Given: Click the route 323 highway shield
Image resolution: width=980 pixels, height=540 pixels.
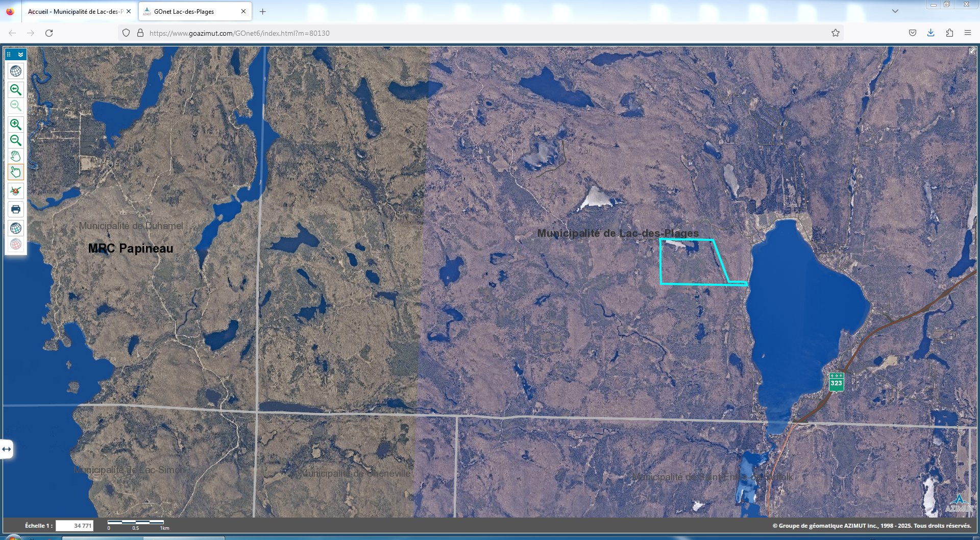Looking at the screenshot, I should click(836, 382).
